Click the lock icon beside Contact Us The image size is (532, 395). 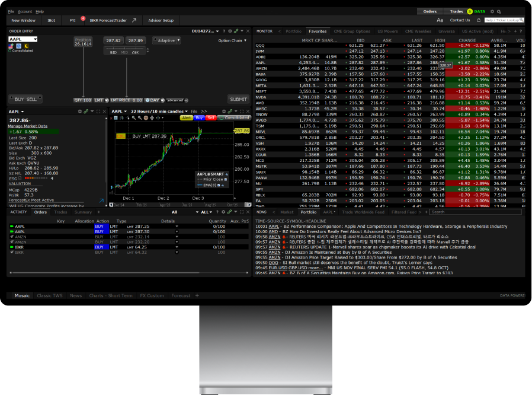click(479, 20)
